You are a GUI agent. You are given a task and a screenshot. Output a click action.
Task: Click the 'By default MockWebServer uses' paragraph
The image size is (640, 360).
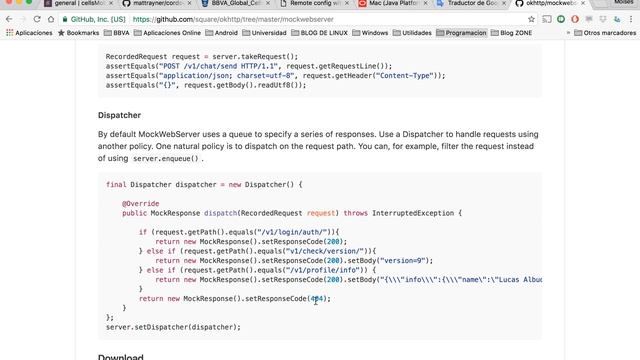(318, 146)
